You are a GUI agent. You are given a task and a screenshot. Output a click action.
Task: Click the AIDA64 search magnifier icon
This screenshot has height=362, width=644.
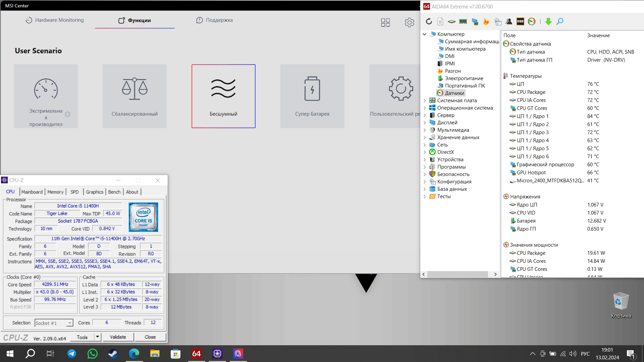point(560,21)
